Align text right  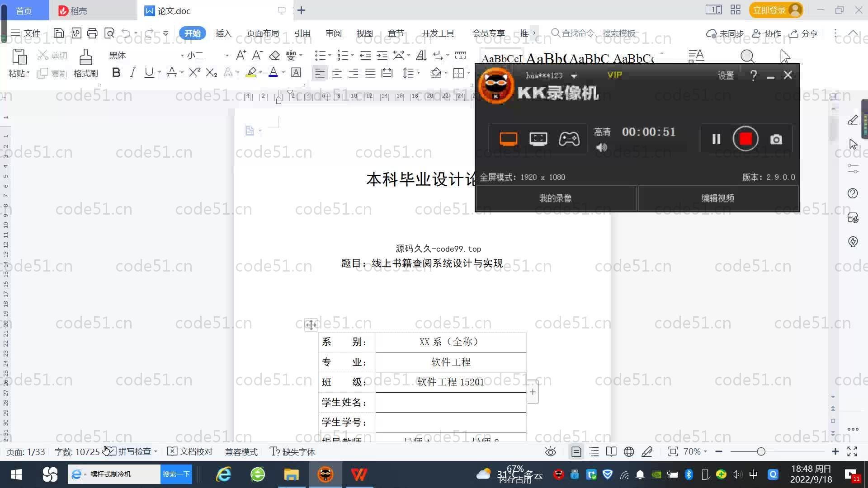[354, 73]
